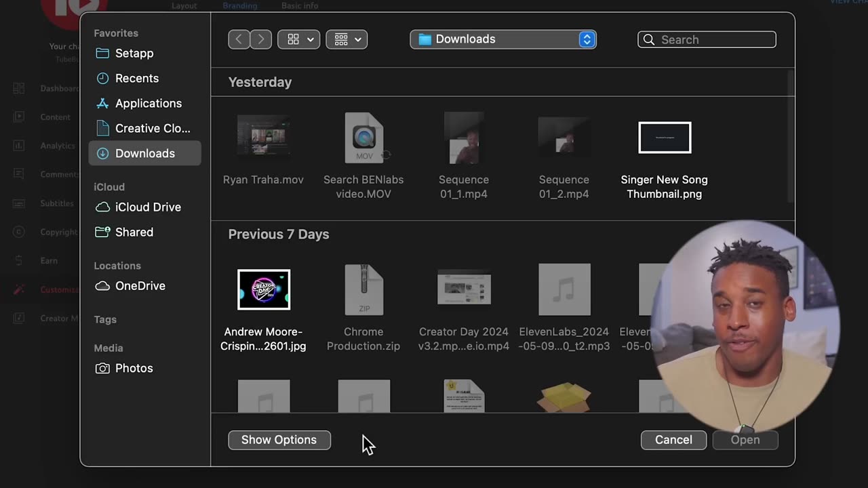
Task: Select the Creator Day 2024 v3.2 mp4 thumbnail
Action: pyautogui.click(x=464, y=289)
